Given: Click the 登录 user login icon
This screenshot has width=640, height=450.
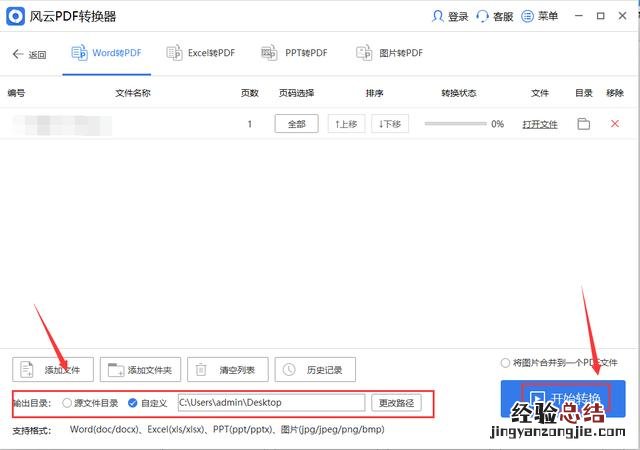Looking at the screenshot, I should coord(437,17).
